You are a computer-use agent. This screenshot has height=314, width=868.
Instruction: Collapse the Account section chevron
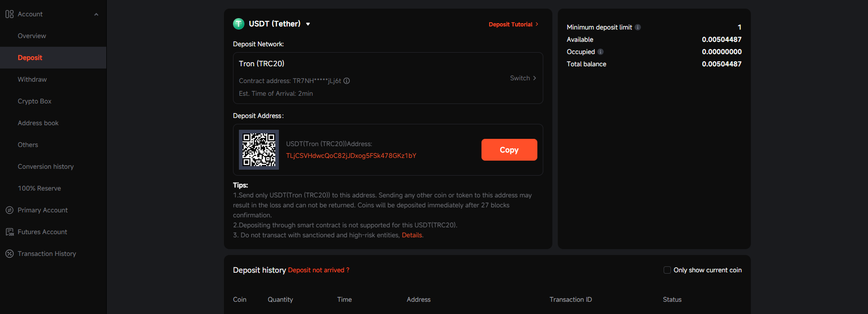[96, 15]
